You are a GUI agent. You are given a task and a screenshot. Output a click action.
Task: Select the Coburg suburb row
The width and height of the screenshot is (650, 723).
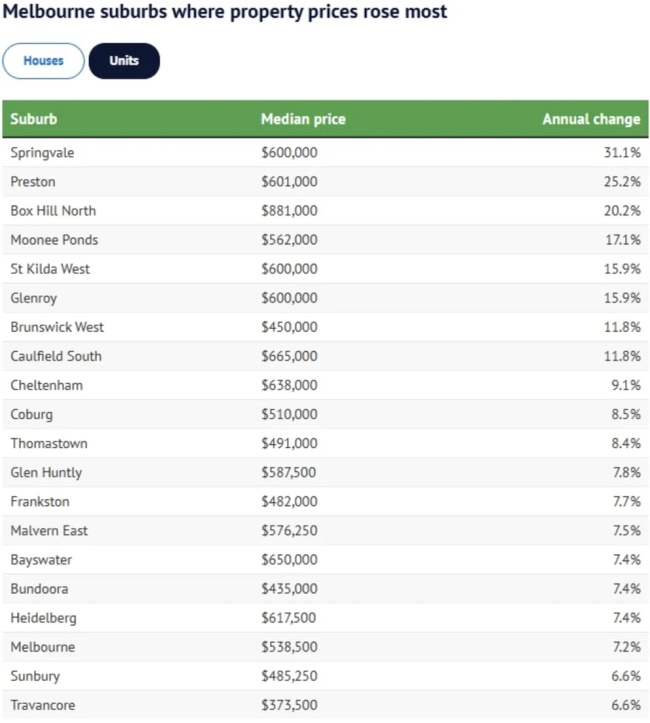(x=32, y=414)
